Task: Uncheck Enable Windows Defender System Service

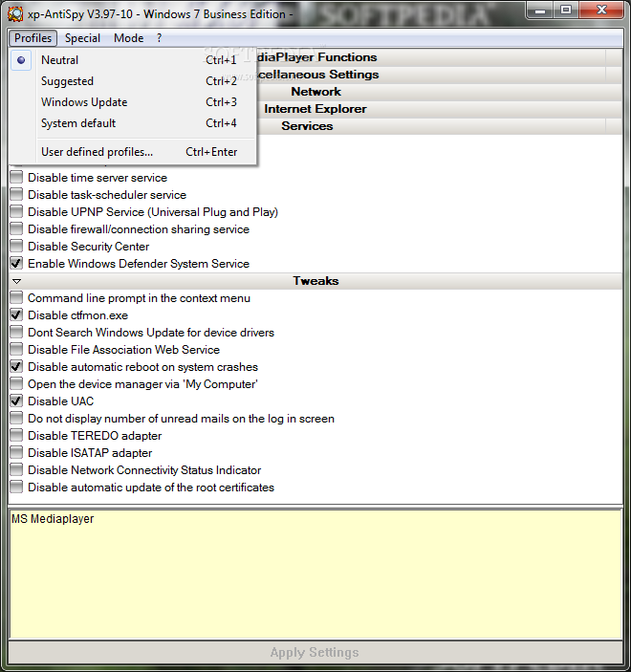Action: coord(16,263)
